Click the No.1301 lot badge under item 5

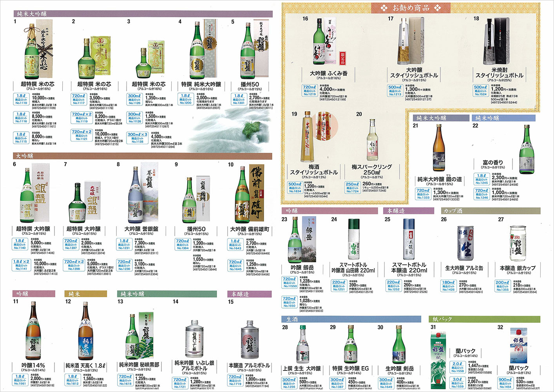point(239,99)
